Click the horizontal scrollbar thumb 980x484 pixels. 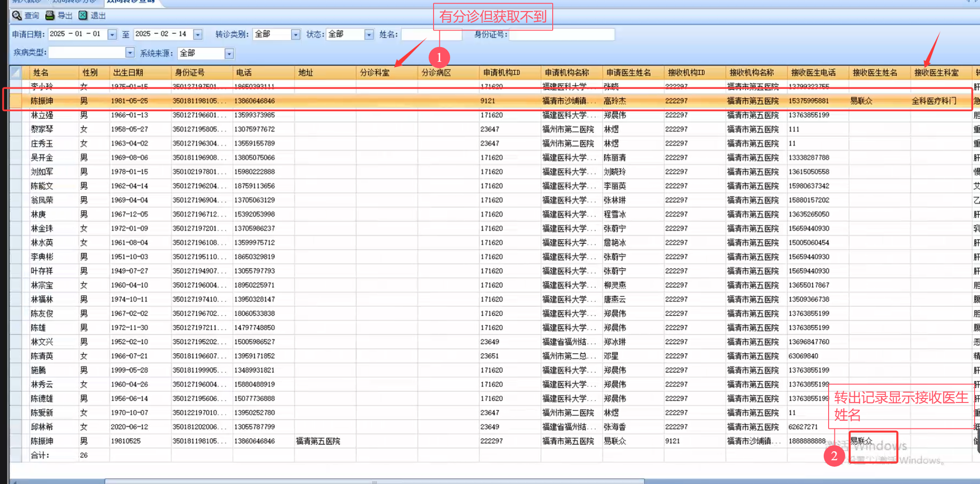coord(374,481)
